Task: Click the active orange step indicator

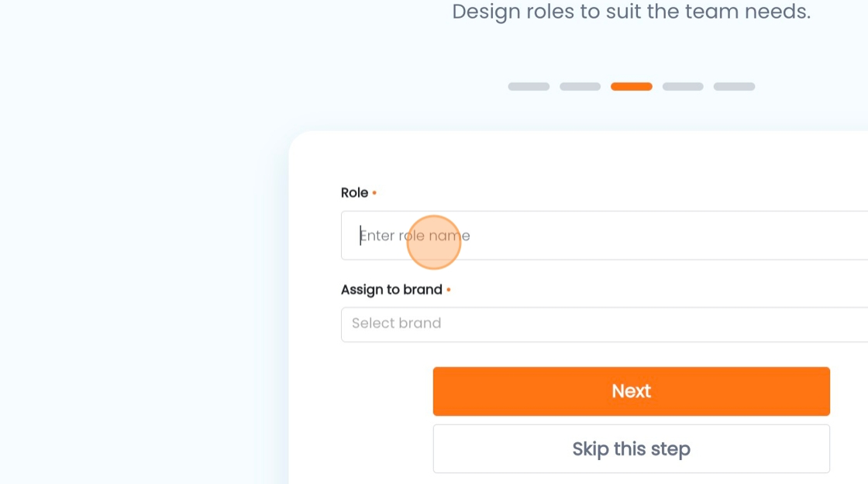Action: (x=631, y=87)
